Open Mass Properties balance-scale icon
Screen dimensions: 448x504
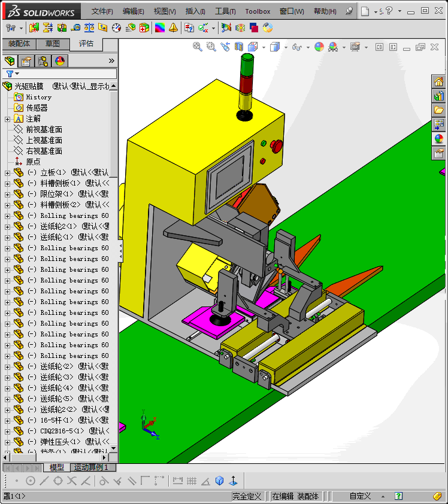tap(89, 28)
